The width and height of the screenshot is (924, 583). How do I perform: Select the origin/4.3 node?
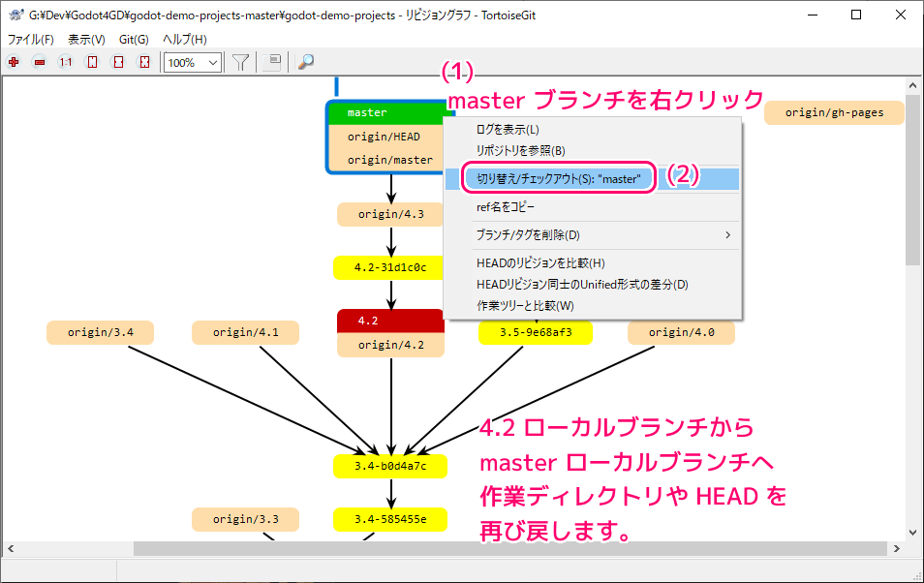[x=390, y=214]
